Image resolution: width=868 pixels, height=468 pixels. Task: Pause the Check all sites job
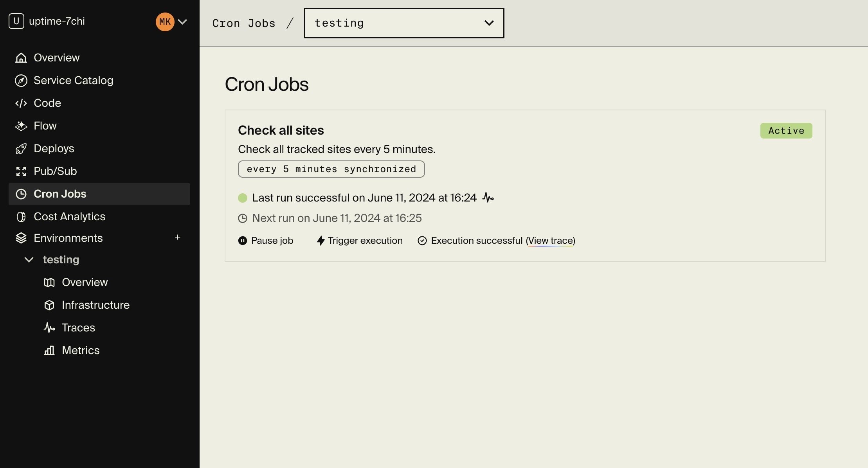point(266,240)
